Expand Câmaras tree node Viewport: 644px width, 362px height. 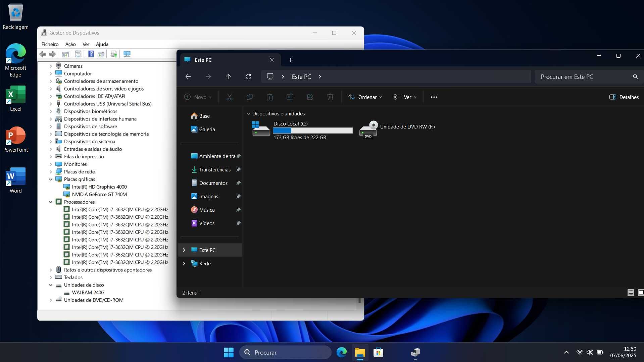(x=51, y=66)
